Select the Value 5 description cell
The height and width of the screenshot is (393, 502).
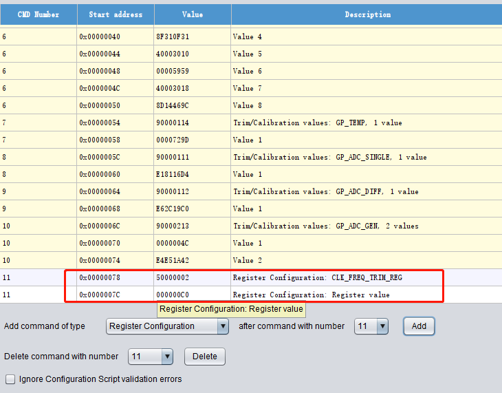click(x=366, y=54)
